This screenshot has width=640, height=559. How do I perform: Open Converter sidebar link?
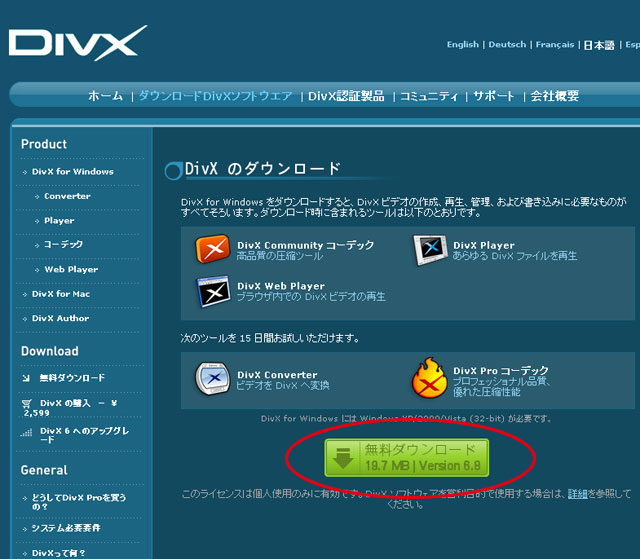tap(67, 196)
